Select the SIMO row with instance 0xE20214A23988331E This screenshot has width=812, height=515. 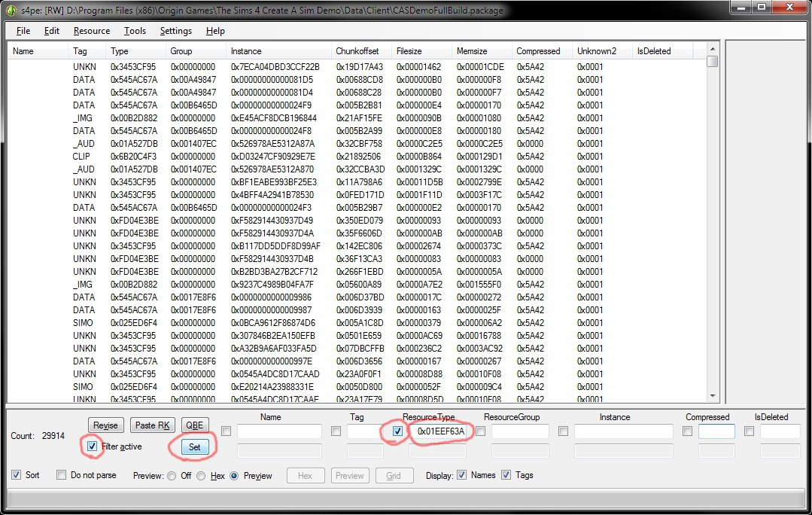[357, 387]
